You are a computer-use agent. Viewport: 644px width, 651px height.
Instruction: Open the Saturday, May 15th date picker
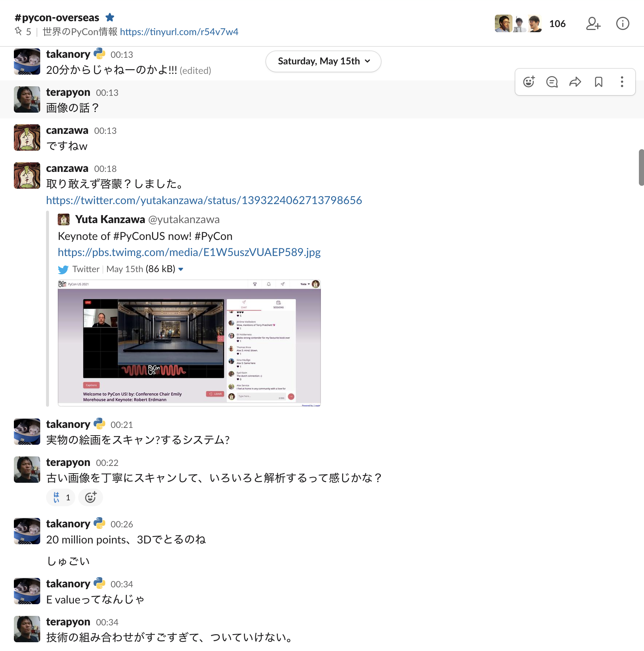(323, 61)
